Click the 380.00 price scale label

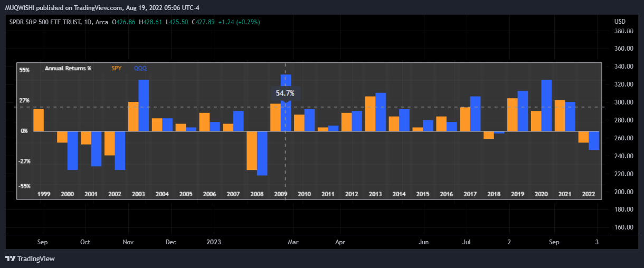point(623,31)
